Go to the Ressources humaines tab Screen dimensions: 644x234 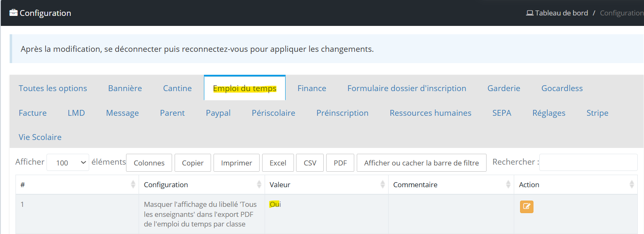point(430,113)
